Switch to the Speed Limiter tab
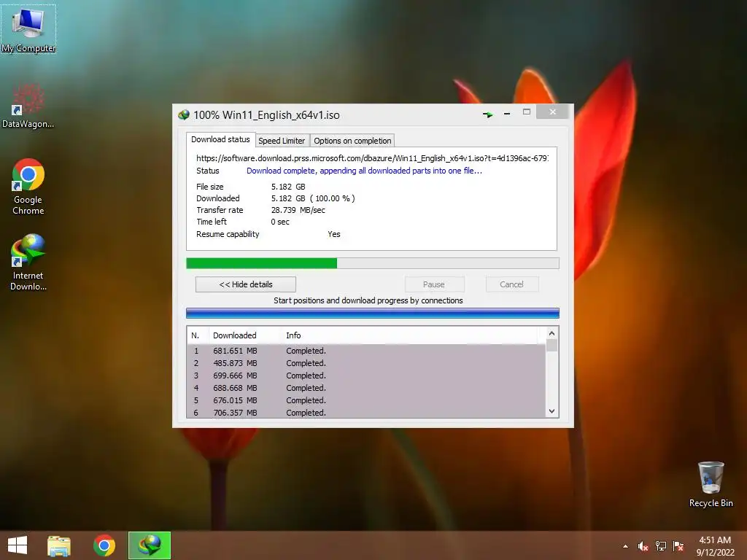Image resolution: width=747 pixels, height=560 pixels. point(282,141)
